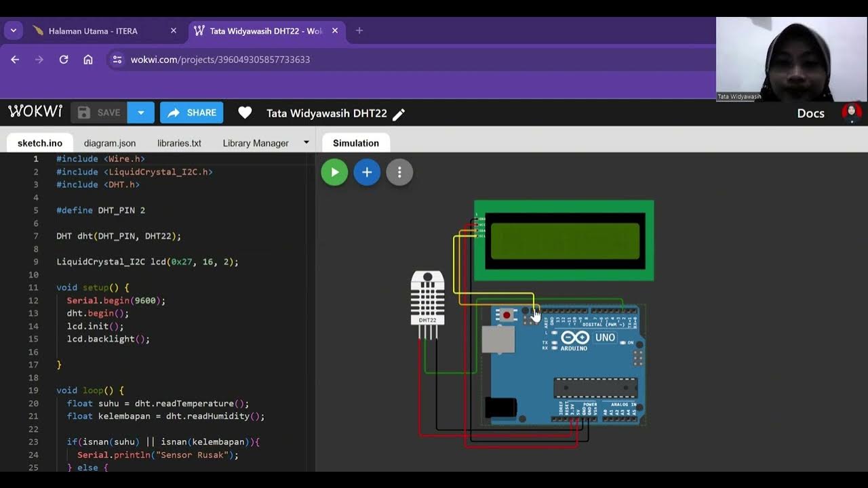Select the DHT22 sensor component
Screen dimensions: 868x488
(428, 304)
